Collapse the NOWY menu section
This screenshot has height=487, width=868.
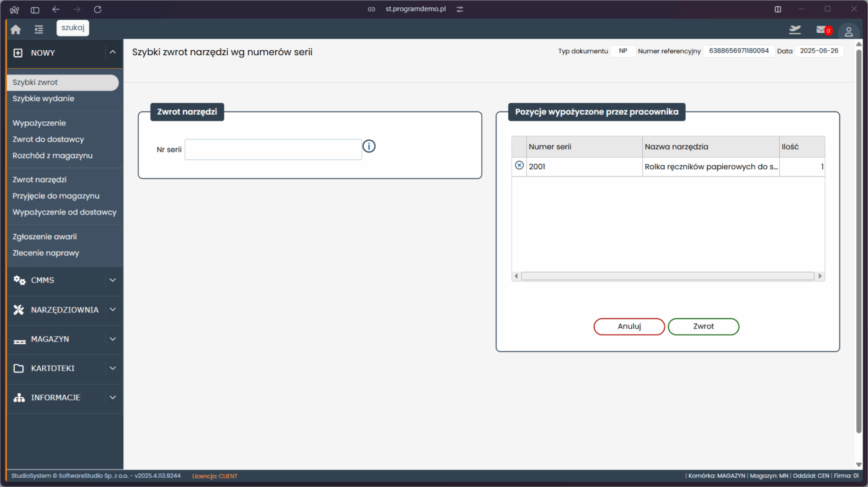(x=112, y=53)
